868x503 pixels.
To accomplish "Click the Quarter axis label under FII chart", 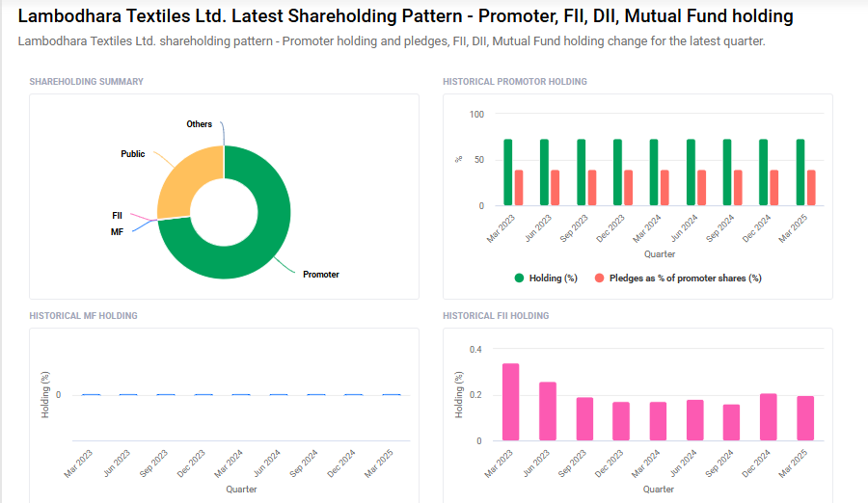I will click(658, 490).
